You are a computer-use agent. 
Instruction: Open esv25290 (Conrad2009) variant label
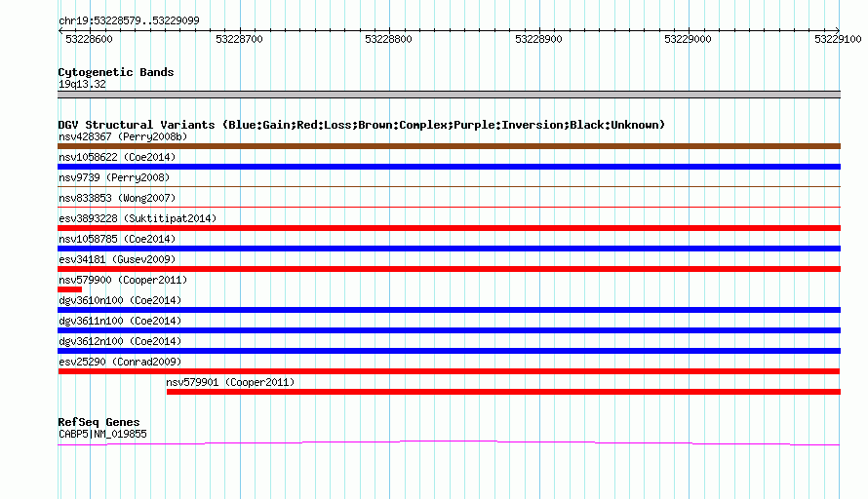pyautogui.click(x=120, y=362)
